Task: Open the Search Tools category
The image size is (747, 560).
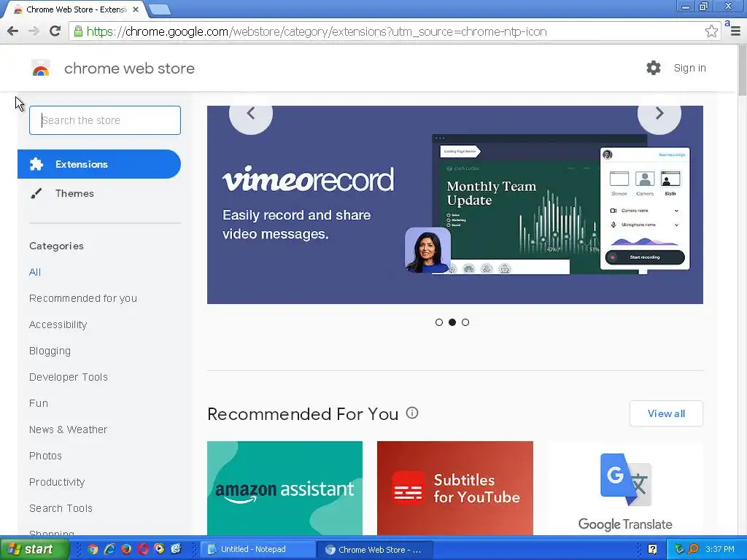Action: tap(61, 508)
